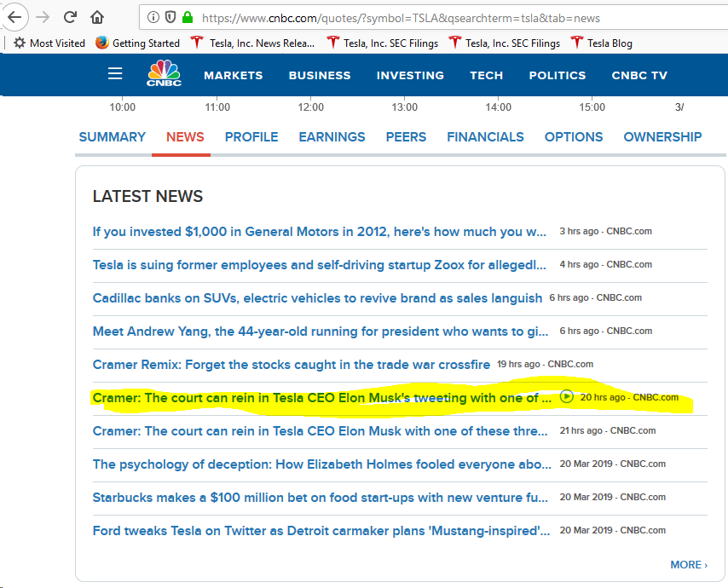Open the Starbucks $100 million bet article
728x588 pixels.
[321, 498]
